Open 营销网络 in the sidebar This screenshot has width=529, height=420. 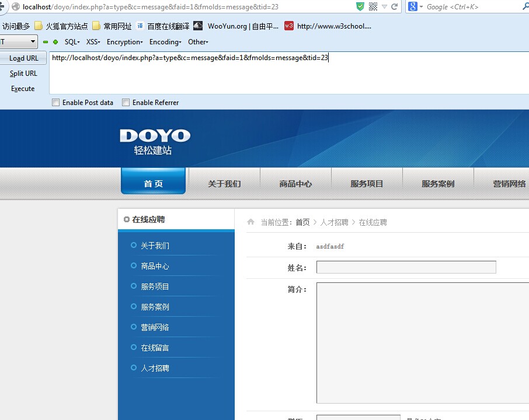[155, 327]
